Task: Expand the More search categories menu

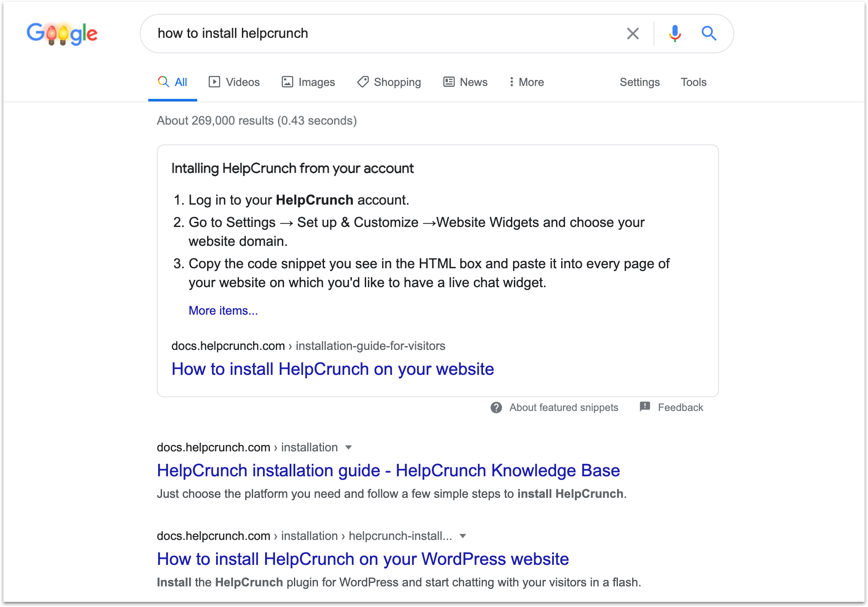Action: point(526,82)
